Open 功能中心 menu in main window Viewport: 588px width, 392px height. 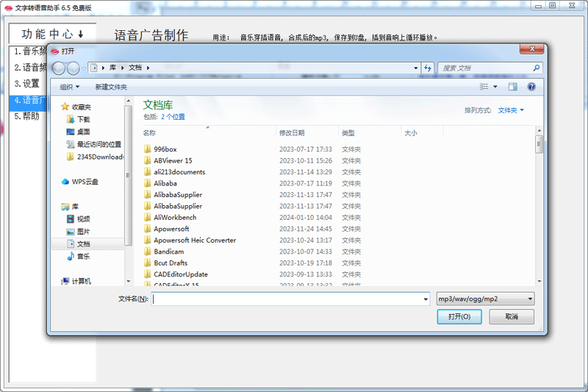(52, 34)
